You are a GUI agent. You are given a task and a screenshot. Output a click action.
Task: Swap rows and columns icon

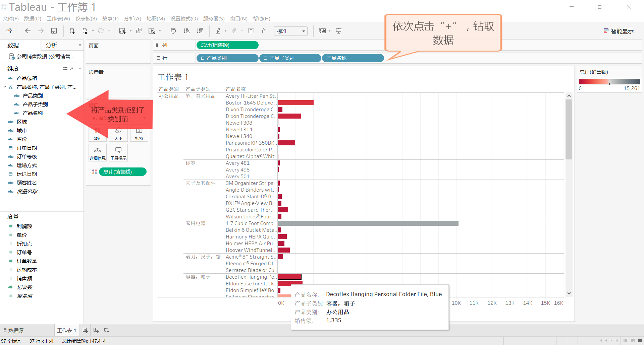[173, 31]
